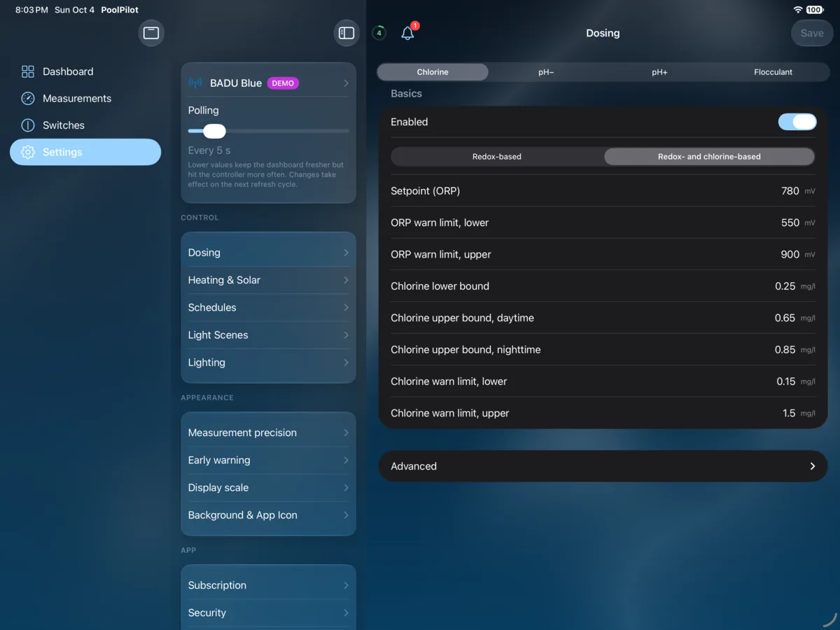Toggle the Enabled chlorine dosing switch
Viewport: 840px width, 630px height.
(797, 122)
